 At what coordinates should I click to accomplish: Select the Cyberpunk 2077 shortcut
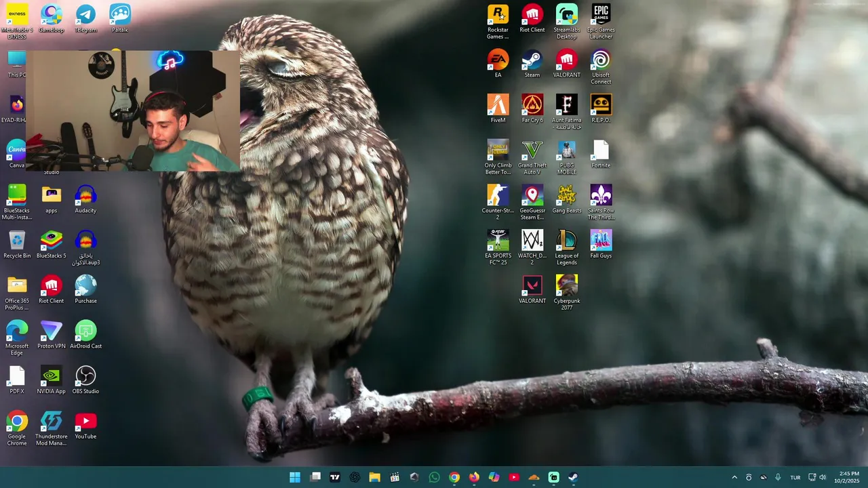point(566,293)
